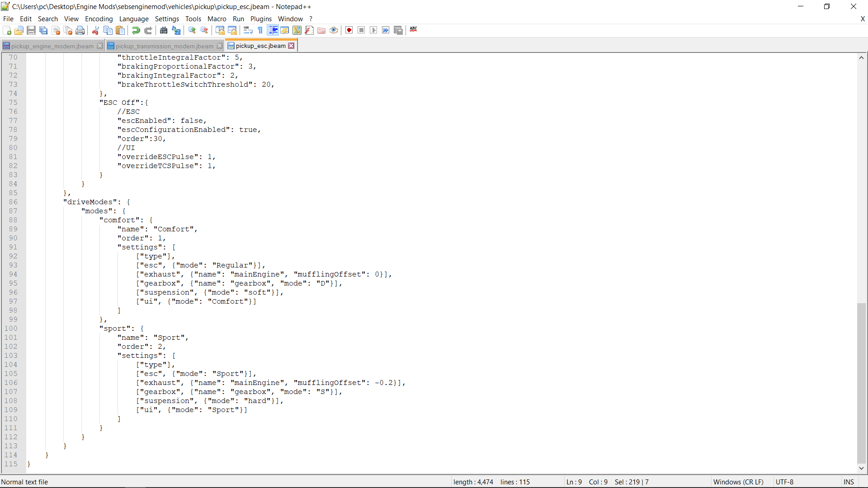This screenshot has height=488, width=868.
Task: Toggle INS insert mode in status bar
Action: point(849,482)
